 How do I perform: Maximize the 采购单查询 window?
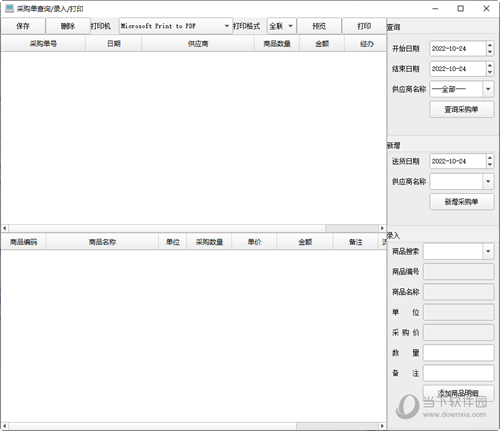[x=460, y=9]
